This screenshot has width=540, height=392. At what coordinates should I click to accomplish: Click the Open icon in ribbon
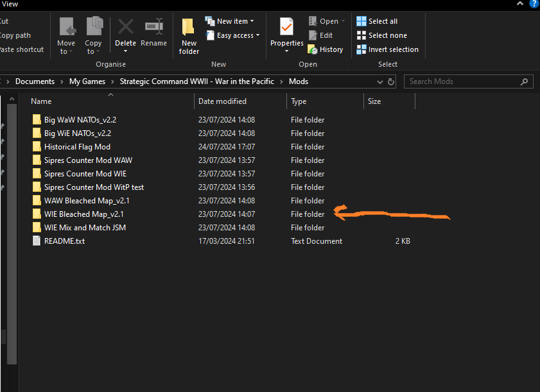pyautogui.click(x=312, y=21)
